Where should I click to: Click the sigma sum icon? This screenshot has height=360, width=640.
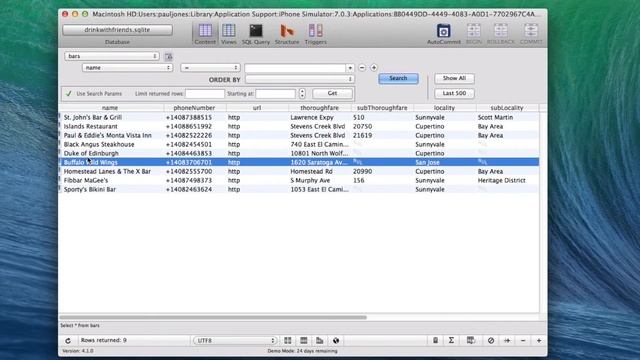[x=451, y=340]
